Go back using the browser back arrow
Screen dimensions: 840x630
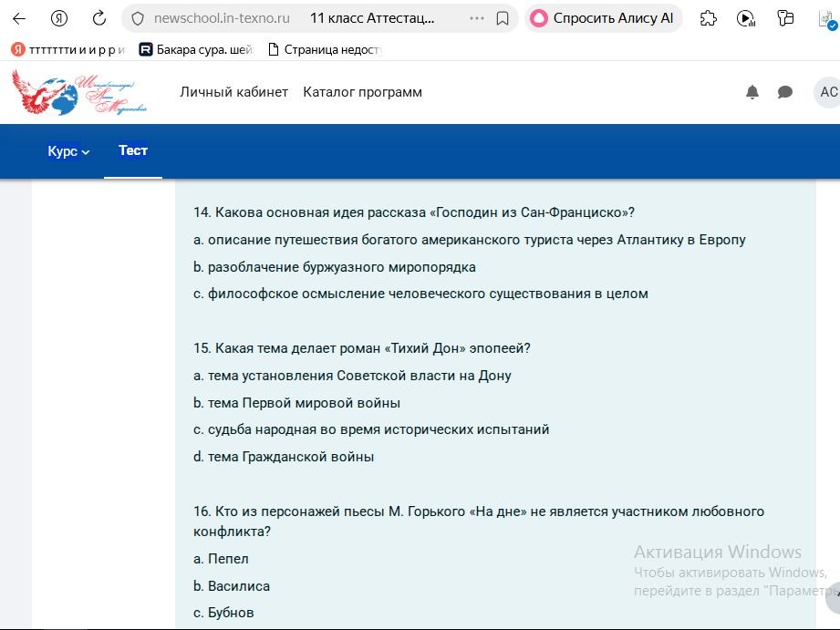tap(19, 19)
